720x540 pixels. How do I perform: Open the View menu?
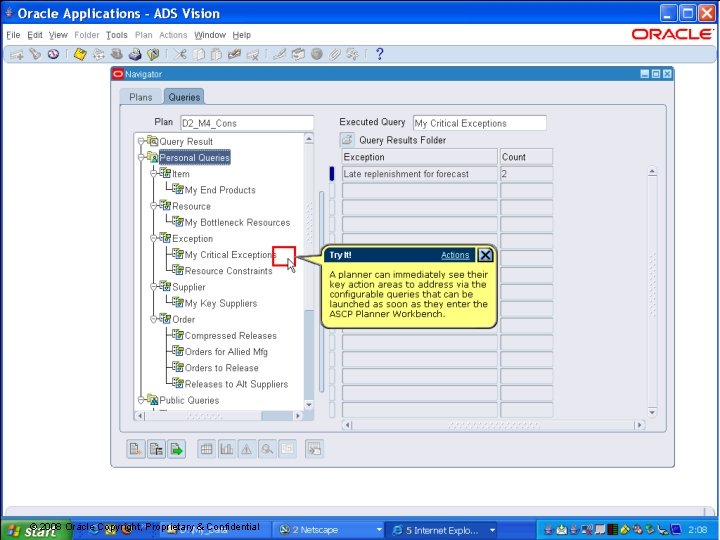pyautogui.click(x=58, y=35)
